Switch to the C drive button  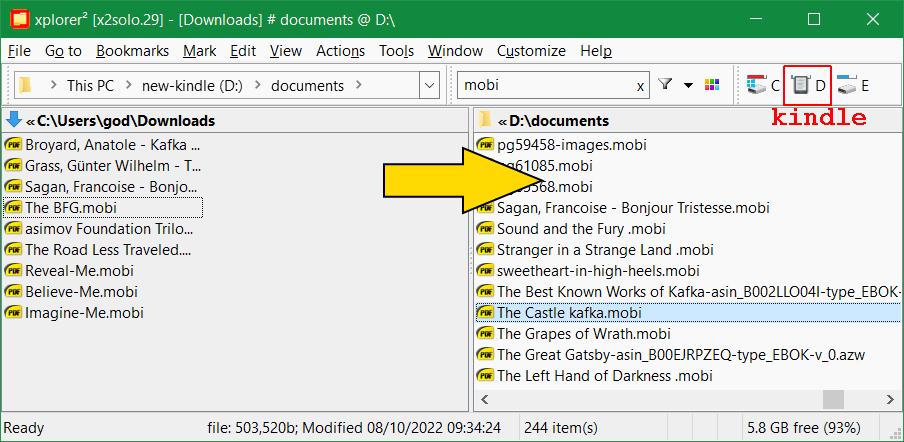click(761, 86)
